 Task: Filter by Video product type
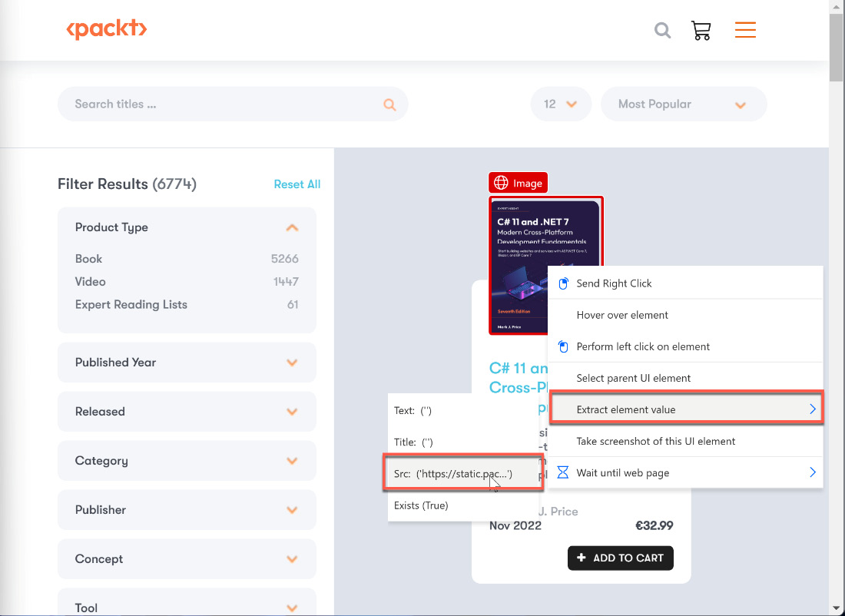click(90, 282)
